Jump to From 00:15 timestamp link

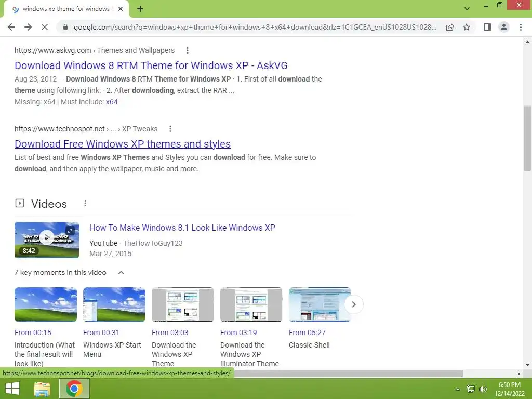click(33, 332)
